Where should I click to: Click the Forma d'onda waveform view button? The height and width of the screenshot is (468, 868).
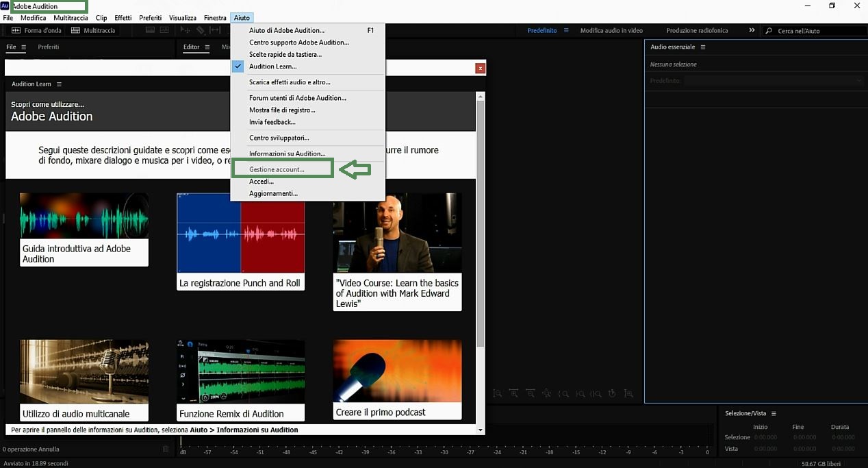[37, 30]
